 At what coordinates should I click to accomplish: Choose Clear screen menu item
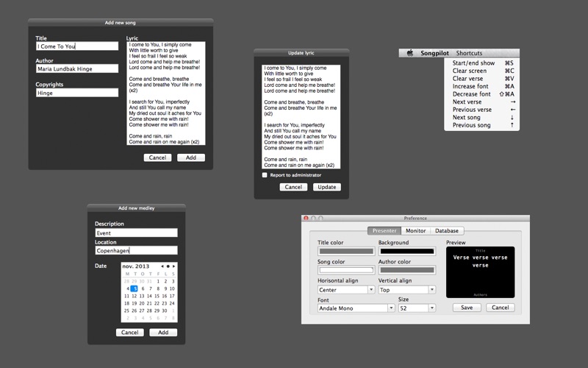[482, 71]
